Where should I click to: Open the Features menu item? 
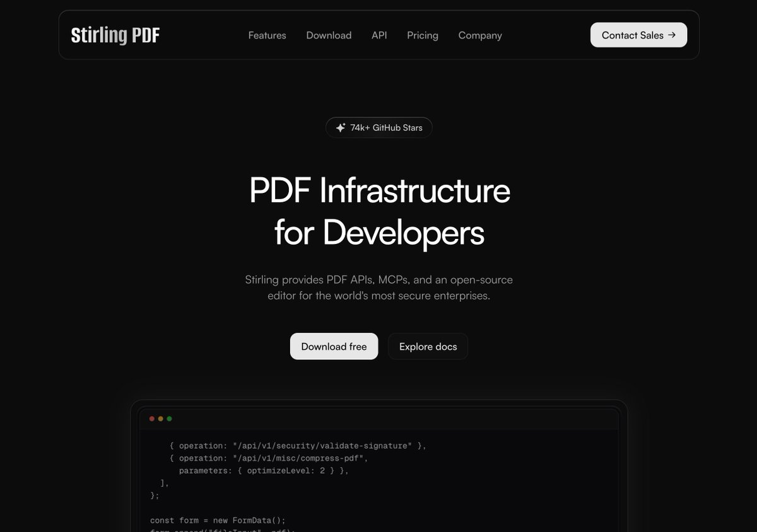[x=267, y=35]
